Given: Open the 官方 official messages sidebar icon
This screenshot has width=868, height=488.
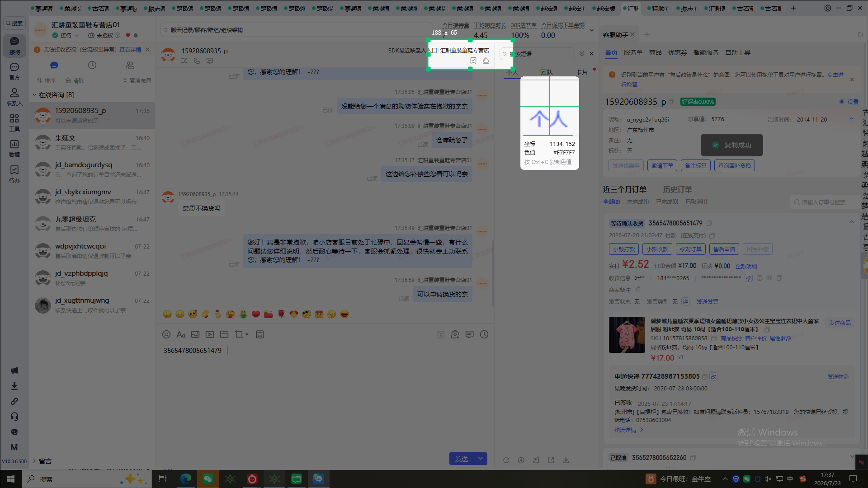Looking at the screenshot, I should 14,71.
